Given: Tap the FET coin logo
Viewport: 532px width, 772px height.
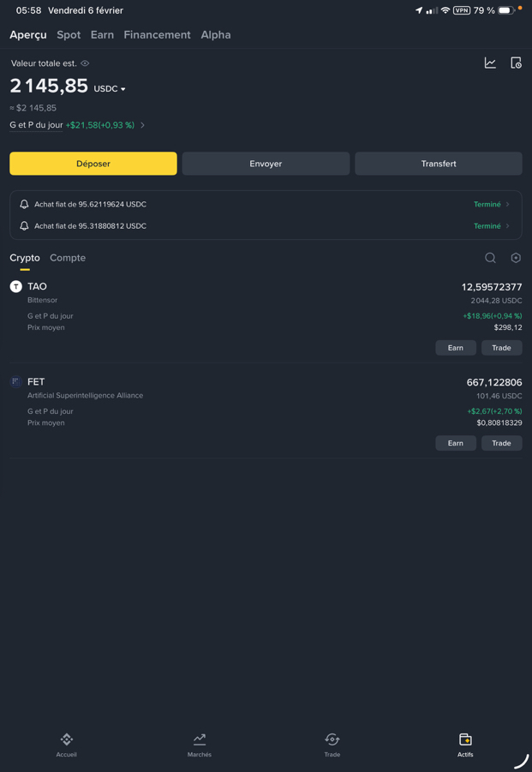Looking at the screenshot, I should point(16,382).
